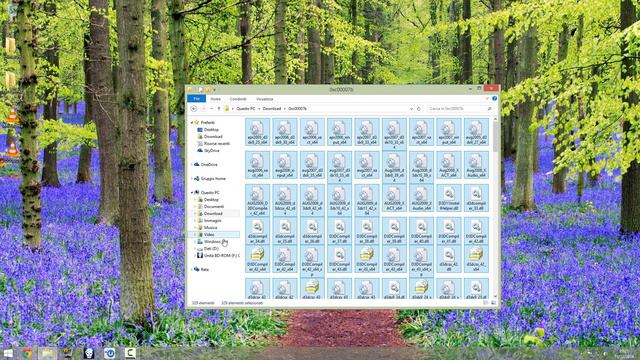
Task: Open the skull icon app on taskbar
Action: (89, 353)
